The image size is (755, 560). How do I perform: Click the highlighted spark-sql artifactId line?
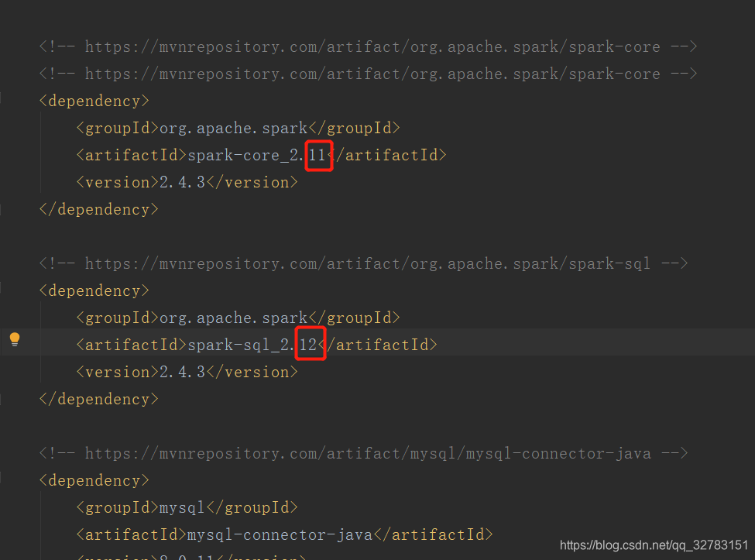coord(256,344)
